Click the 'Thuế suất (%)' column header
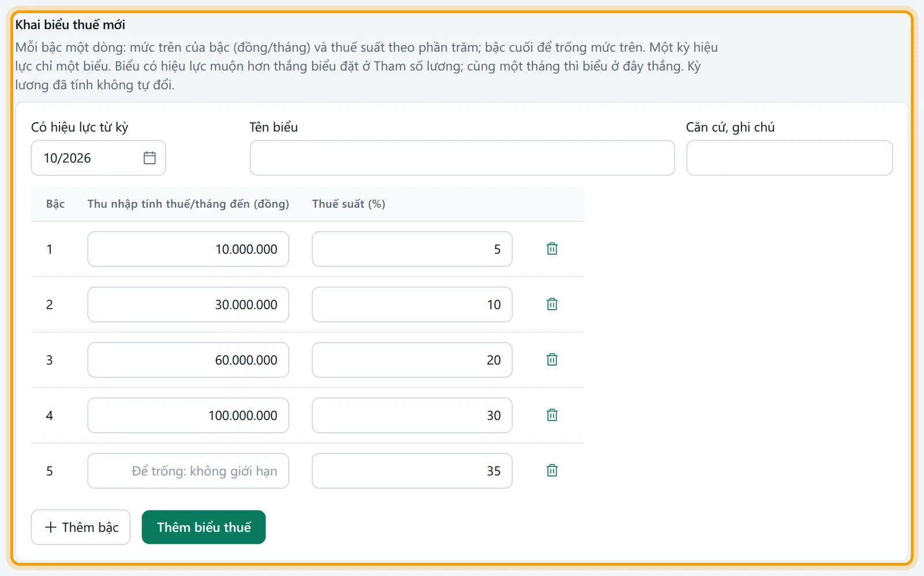The height and width of the screenshot is (576, 924). [349, 204]
